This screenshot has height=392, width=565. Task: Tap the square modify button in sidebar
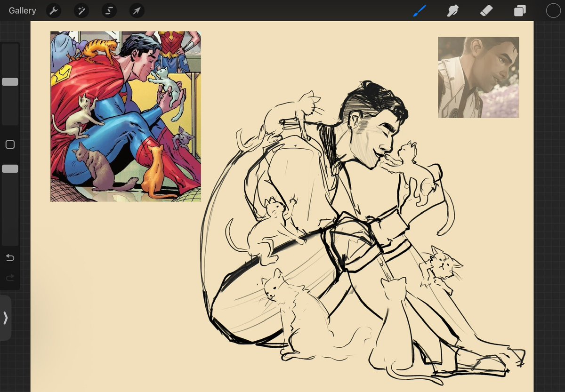pyautogui.click(x=10, y=144)
